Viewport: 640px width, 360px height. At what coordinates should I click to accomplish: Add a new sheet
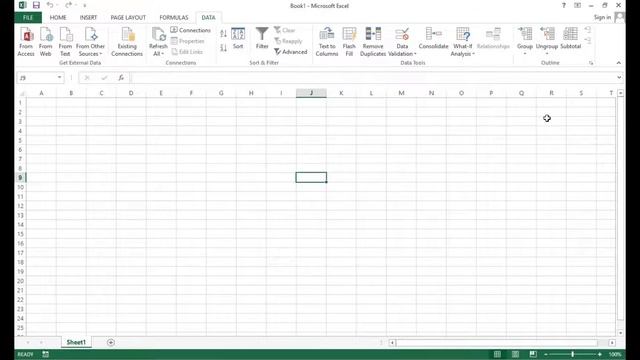coord(111,342)
